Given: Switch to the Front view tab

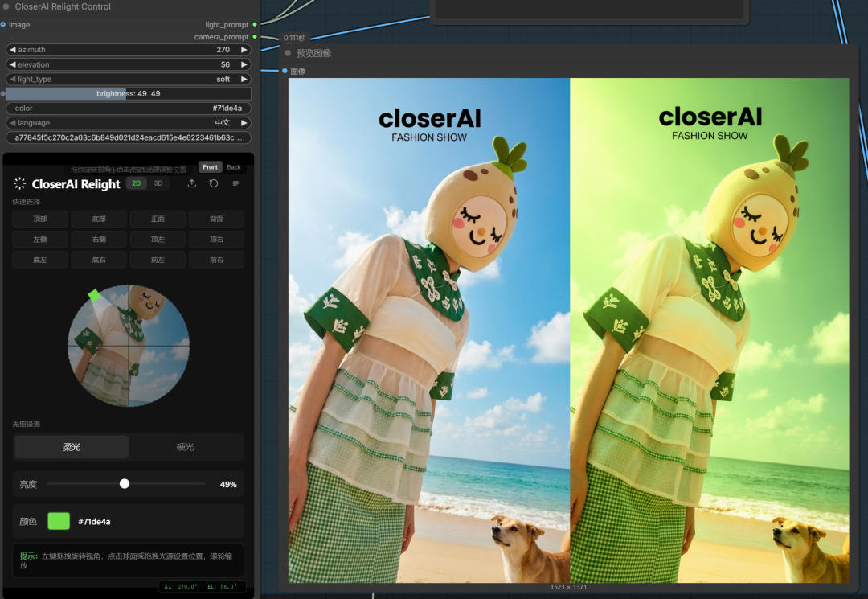Looking at the screenshot, I should 211,167.
